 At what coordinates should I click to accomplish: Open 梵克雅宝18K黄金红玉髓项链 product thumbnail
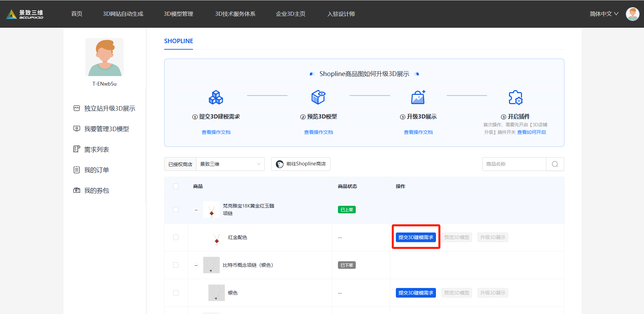click(211, 210)
